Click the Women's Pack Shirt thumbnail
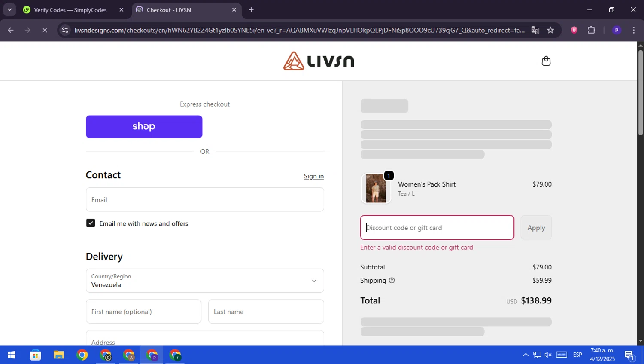This screenshot has width=644, height=364. pyautogui.click(x=376, y=189)
